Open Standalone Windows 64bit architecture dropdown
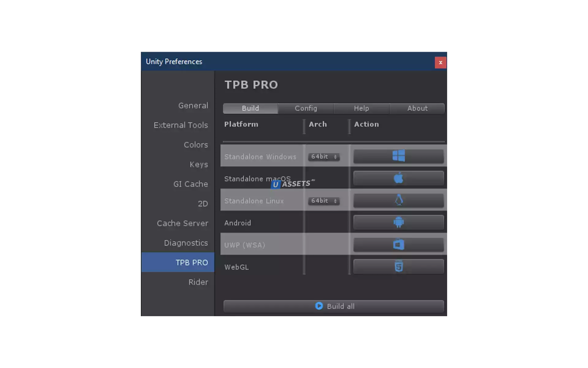Screen dimensions: 588x368 324,157
